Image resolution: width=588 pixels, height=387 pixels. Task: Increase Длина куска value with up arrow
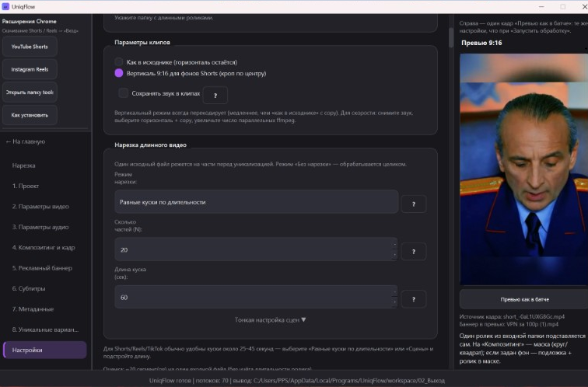click(x=394, y=292)
